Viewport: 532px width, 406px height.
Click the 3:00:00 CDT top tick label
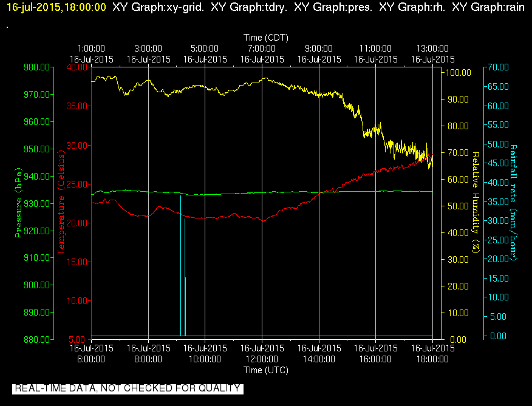pos(148,49)
